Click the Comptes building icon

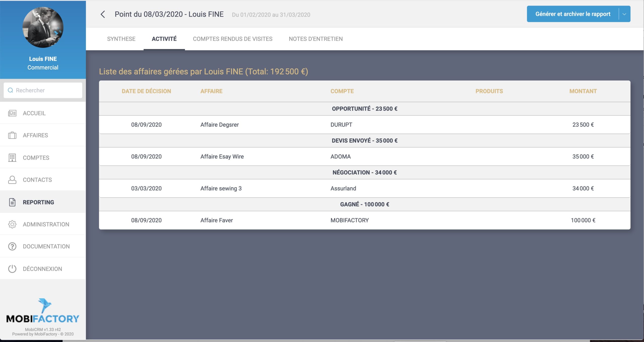pos(12,158)
